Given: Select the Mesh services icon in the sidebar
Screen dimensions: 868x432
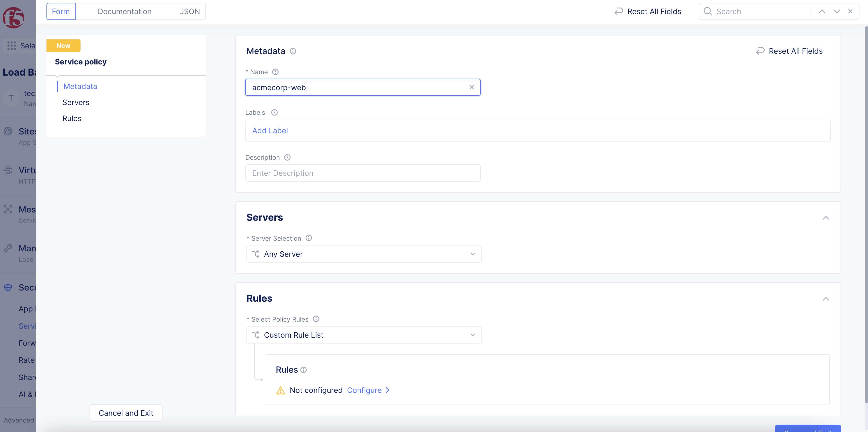Looking at the screenshot, I should (x=7, y=209).
